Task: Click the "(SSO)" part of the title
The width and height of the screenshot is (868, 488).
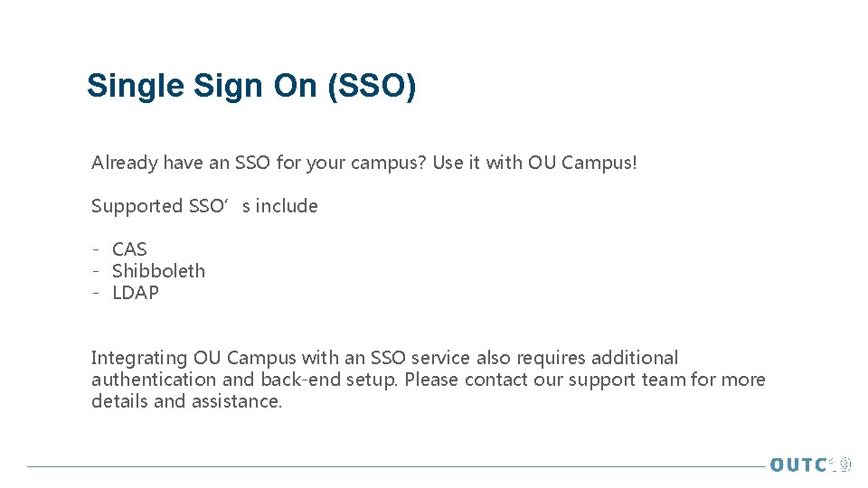Action: [373, 87]
